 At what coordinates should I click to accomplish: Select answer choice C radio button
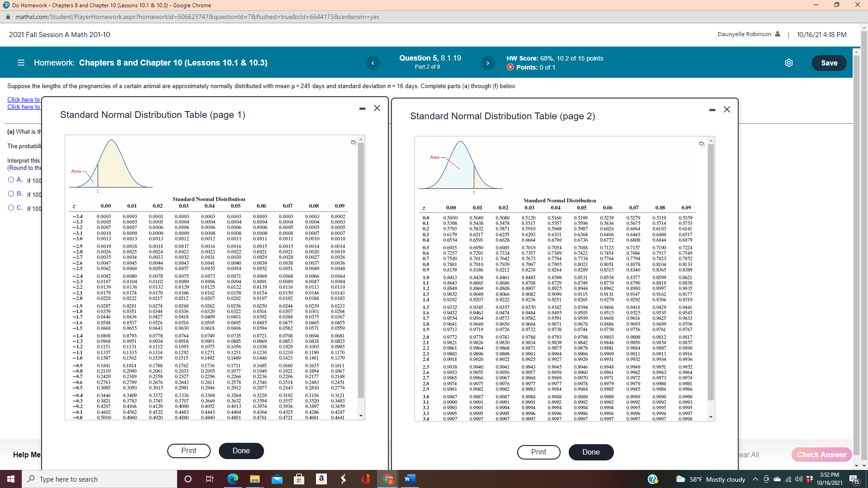(x=10, y=208)
